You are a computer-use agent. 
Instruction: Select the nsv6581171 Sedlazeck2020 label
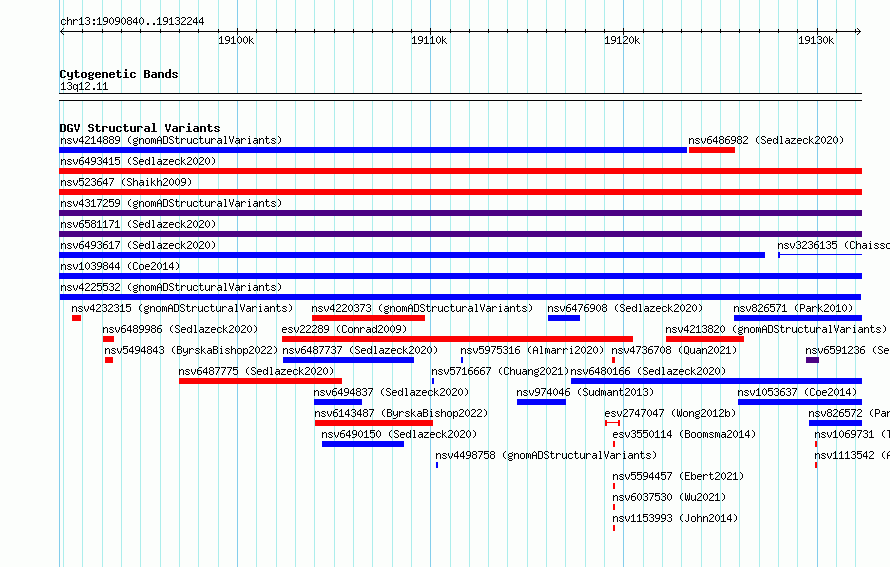[x=138, y=224]
